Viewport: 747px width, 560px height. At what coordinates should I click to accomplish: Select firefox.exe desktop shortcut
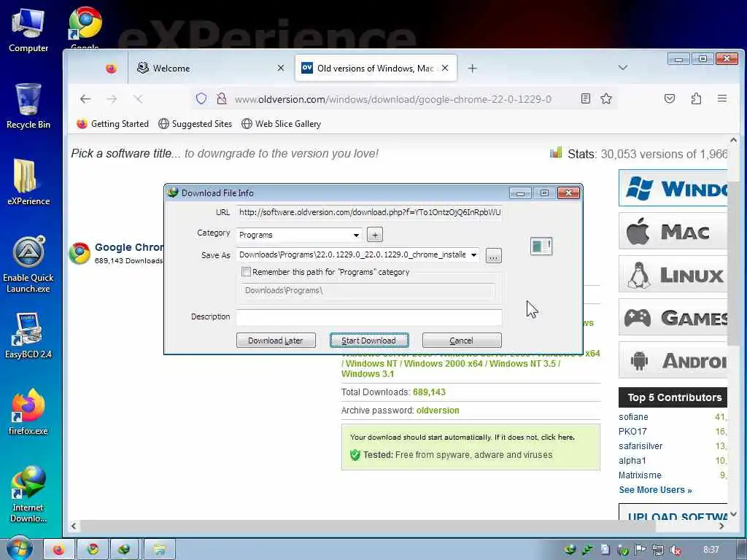(28, 413)
